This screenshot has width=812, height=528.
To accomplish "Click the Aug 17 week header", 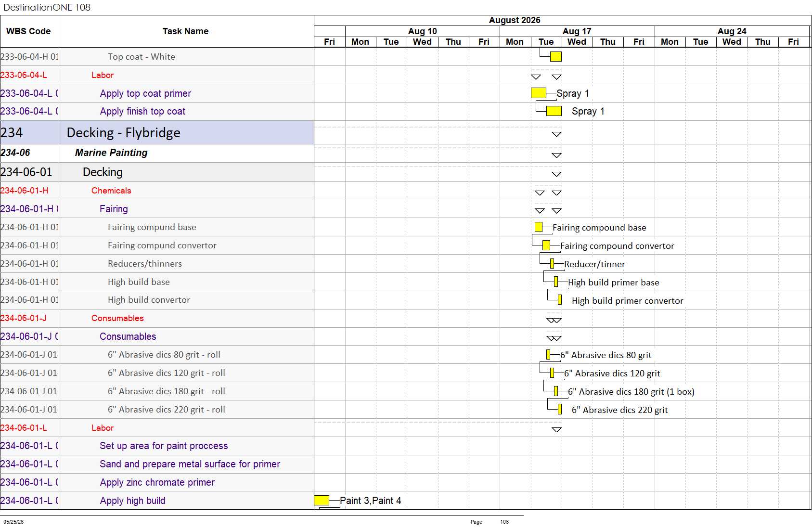I will click(577, 31).
